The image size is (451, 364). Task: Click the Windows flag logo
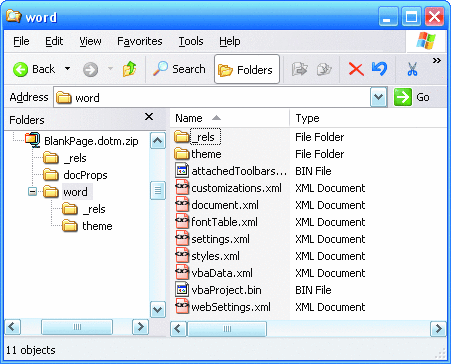(426, 41)
